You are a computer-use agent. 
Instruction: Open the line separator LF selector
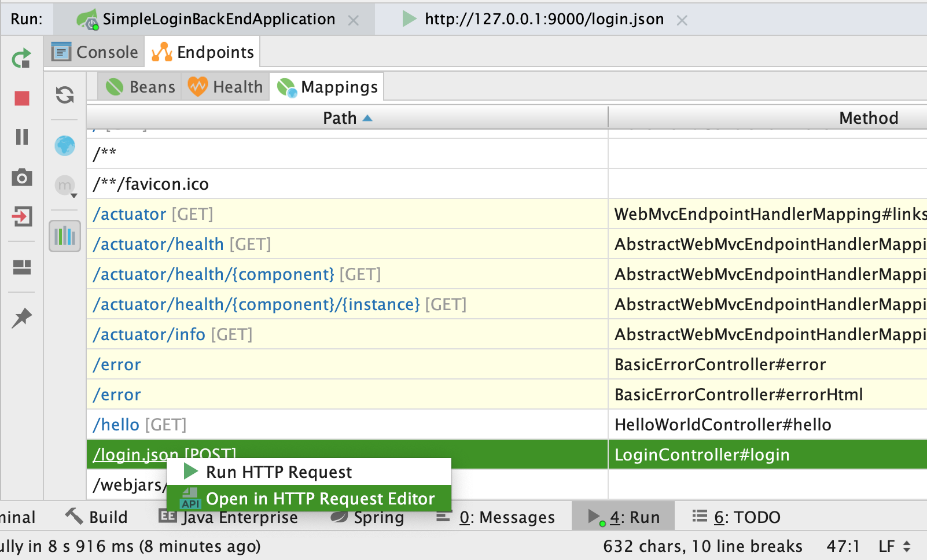(x=894, y=546)
